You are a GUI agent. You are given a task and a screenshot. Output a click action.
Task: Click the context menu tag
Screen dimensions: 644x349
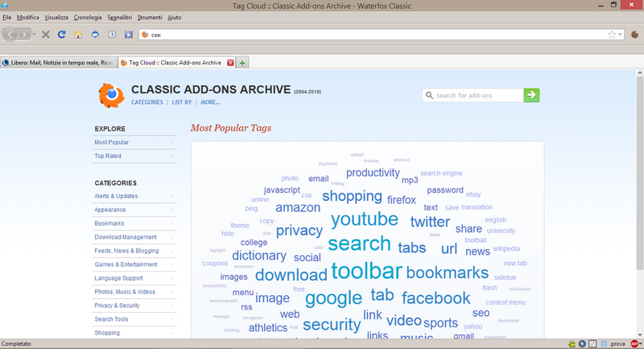pos(506,302)
